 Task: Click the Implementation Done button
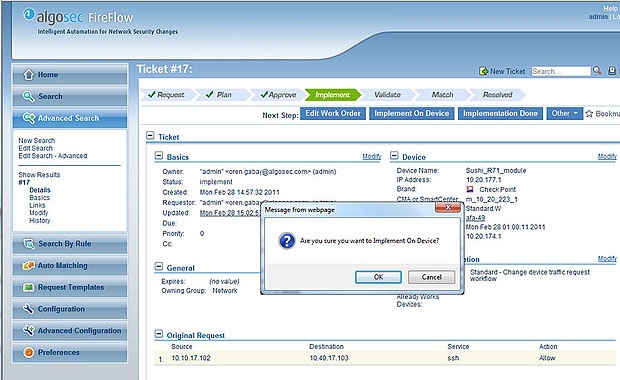pyautogui.click(x=500, y=113)
